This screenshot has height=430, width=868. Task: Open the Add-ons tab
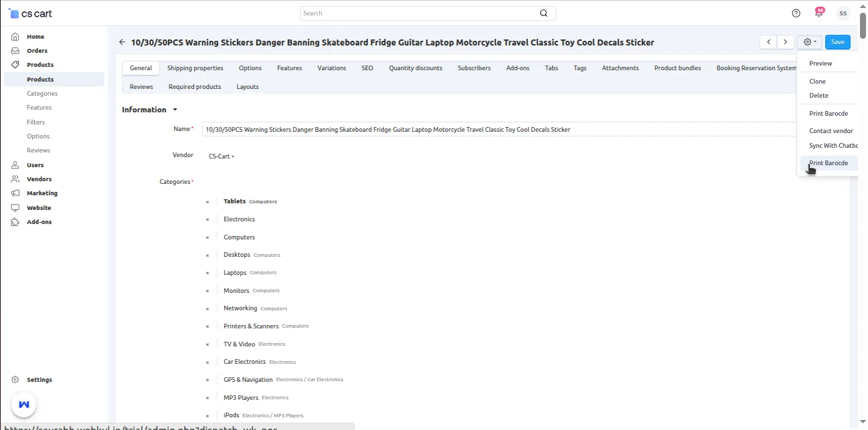pos(518,68)
